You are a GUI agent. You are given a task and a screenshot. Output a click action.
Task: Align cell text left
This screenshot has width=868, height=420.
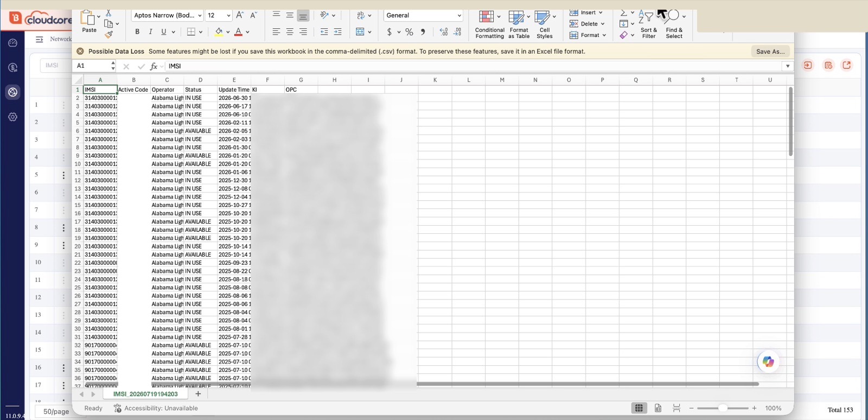pos(276,32)
